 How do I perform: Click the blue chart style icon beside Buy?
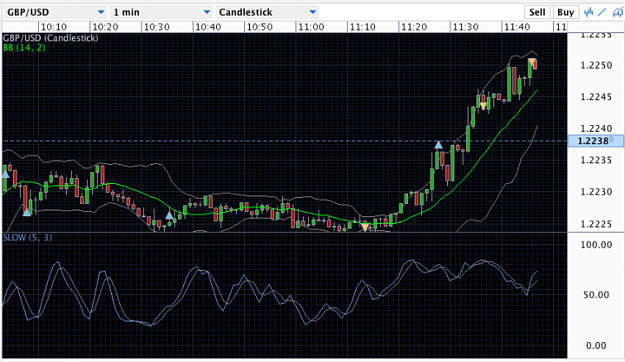point(588,12)
